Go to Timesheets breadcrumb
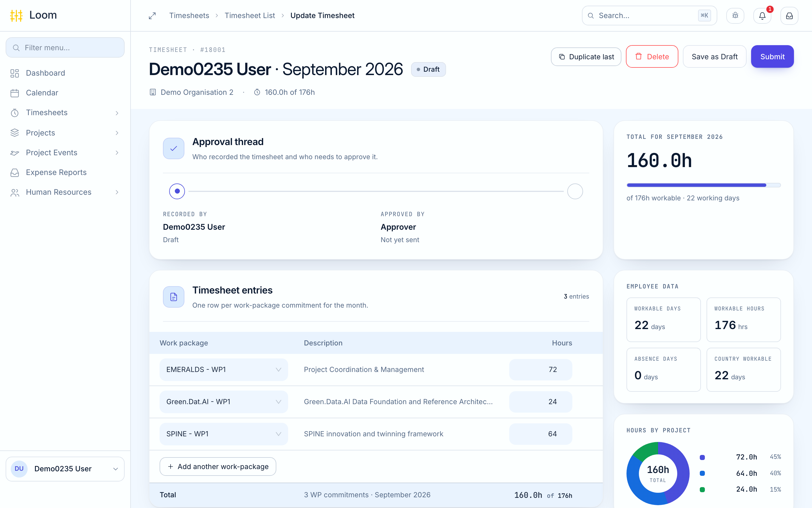This screenshot has height=508, width=812. pos(189,16)
